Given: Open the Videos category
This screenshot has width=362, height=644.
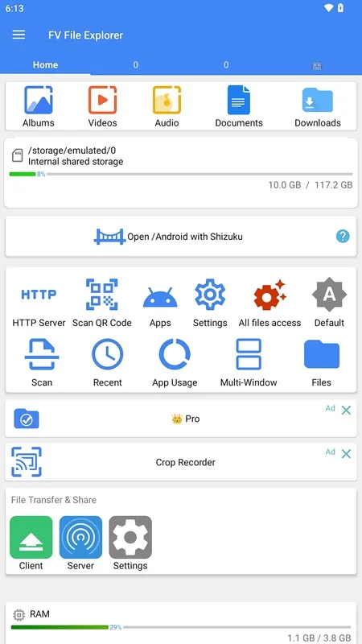Looking at the screenshot, I should click(x=103, y=107).
